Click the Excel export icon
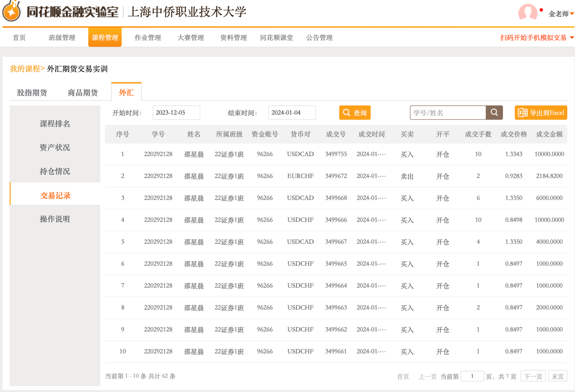The width and height of the screenshot is (575, 392). 522,113
